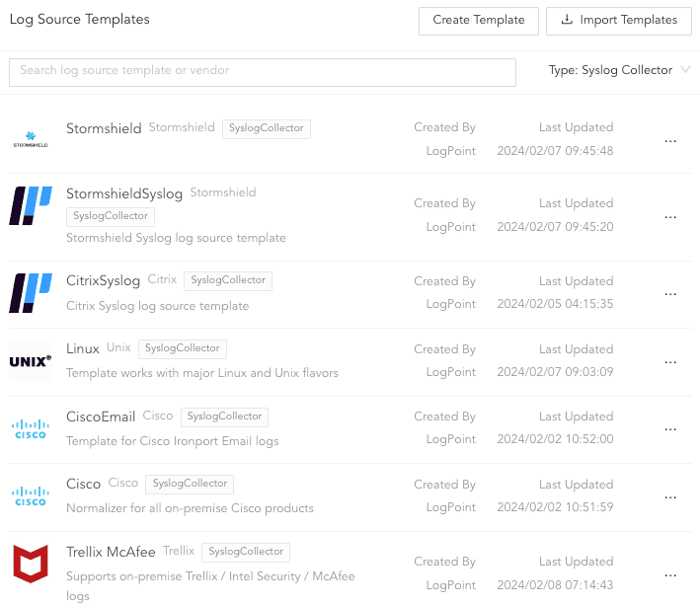The height and width of the screenshot is (605, 700).
Task: Click the Citrix vendor label
Action: click(162, 279)
